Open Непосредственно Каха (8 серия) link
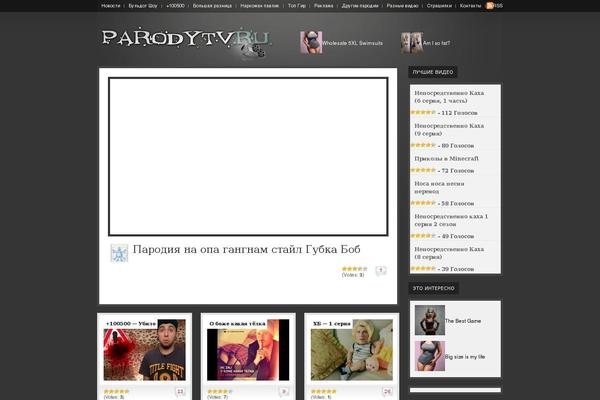This screenshot has height=400, width=600. click(x=449, y=253)
